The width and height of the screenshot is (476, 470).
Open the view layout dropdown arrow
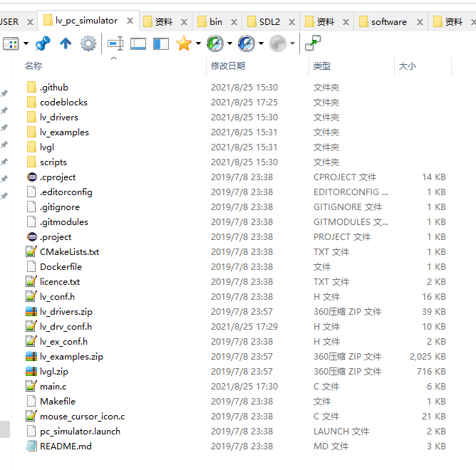click(x=26, y=43)
